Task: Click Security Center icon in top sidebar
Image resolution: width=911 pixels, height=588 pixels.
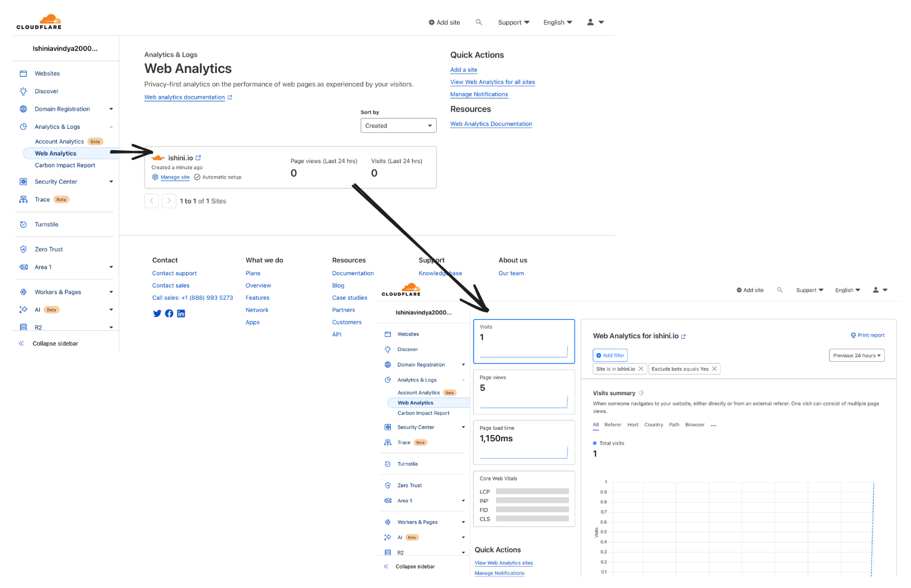Action: click(24, 182)
